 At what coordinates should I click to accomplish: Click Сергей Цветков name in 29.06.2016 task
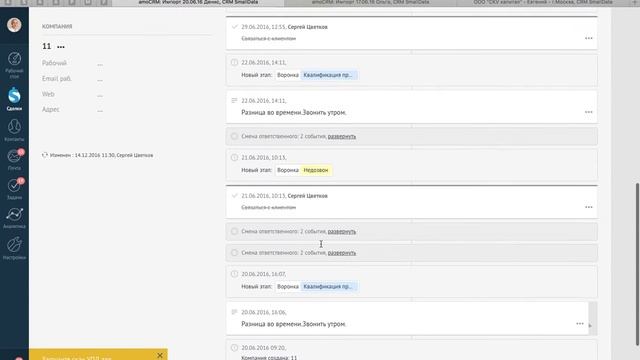[x=307, y=27]
